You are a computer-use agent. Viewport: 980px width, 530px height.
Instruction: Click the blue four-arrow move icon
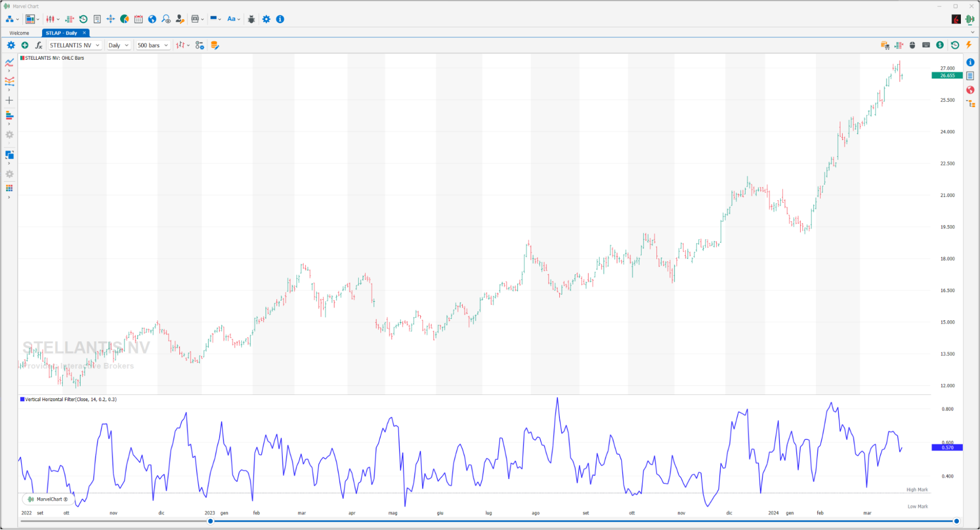point(111,19)
